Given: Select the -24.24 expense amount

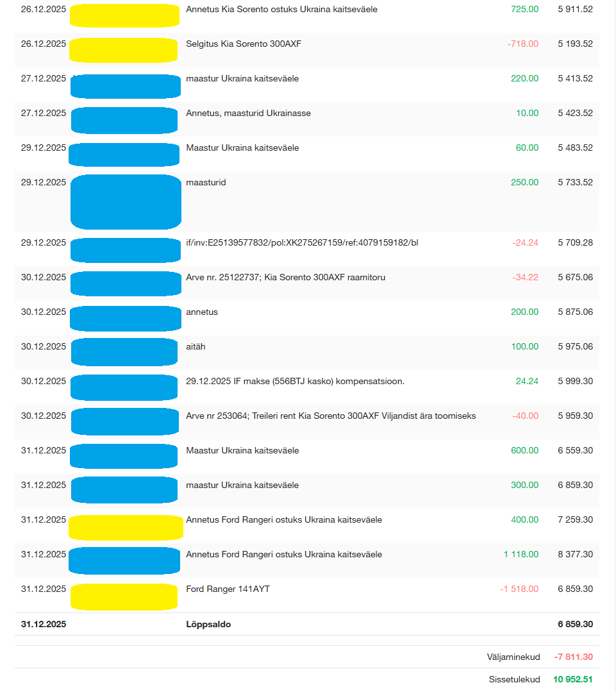Looking at the screenshot, I should pos(525,243).
